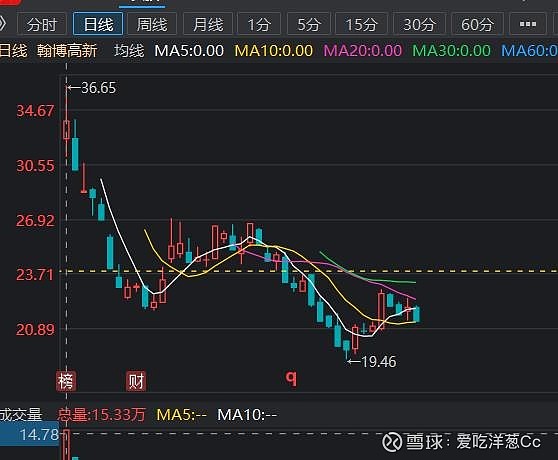This screenshot has width=558, height=460.
Task: Click the 成交量 volume indicator label
Action: point(21,415)
